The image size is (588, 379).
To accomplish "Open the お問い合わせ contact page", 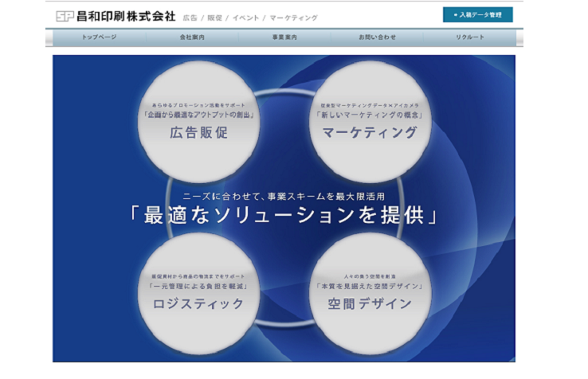I will click(x=377, y=37).
